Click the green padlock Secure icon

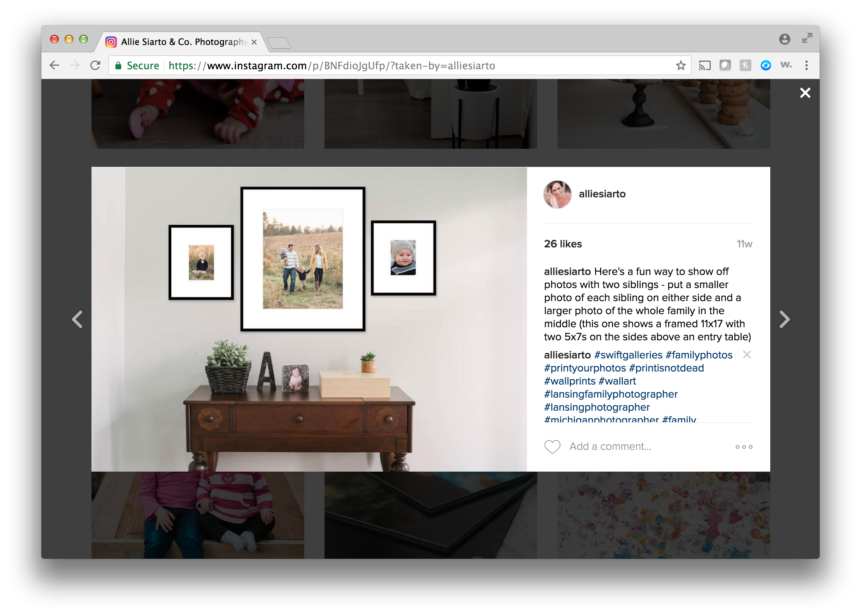tap(118, 66)
